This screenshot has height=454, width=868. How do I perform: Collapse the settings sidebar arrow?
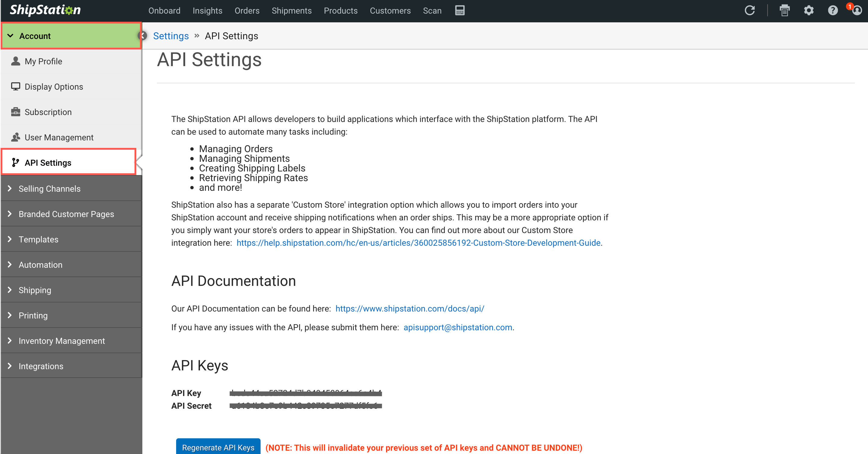click(143, 36)
